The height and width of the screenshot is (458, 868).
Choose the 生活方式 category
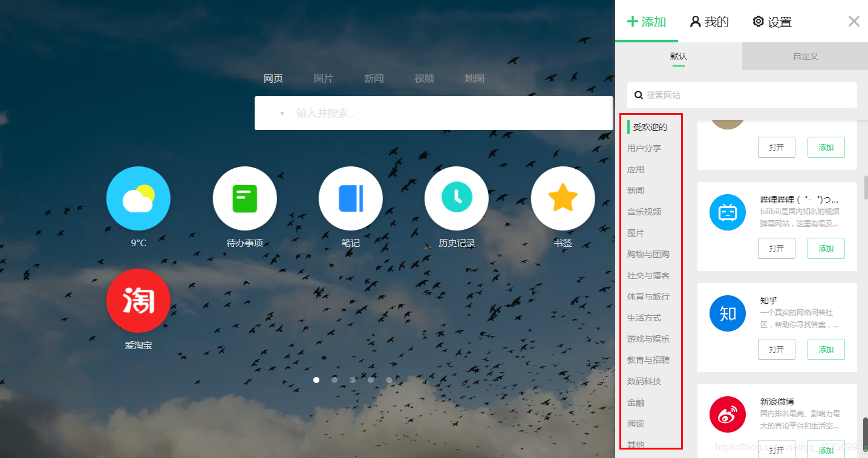[644, 318]
